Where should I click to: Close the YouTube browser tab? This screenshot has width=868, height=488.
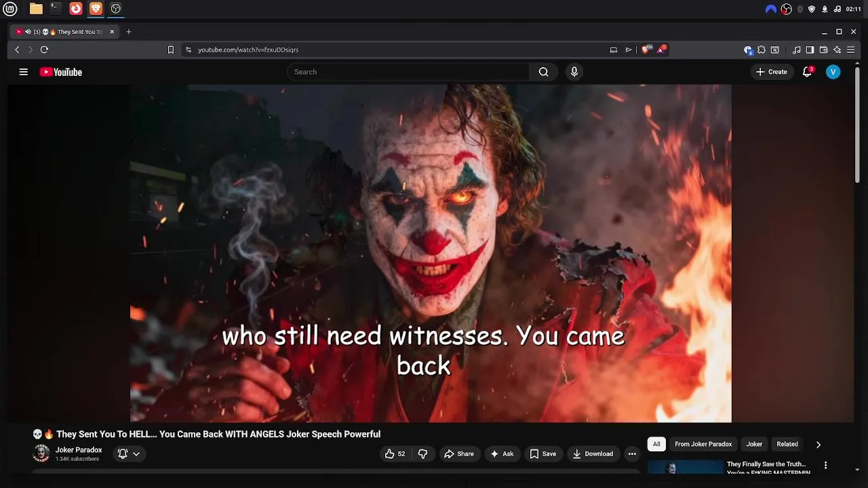(x=112, y=32)
